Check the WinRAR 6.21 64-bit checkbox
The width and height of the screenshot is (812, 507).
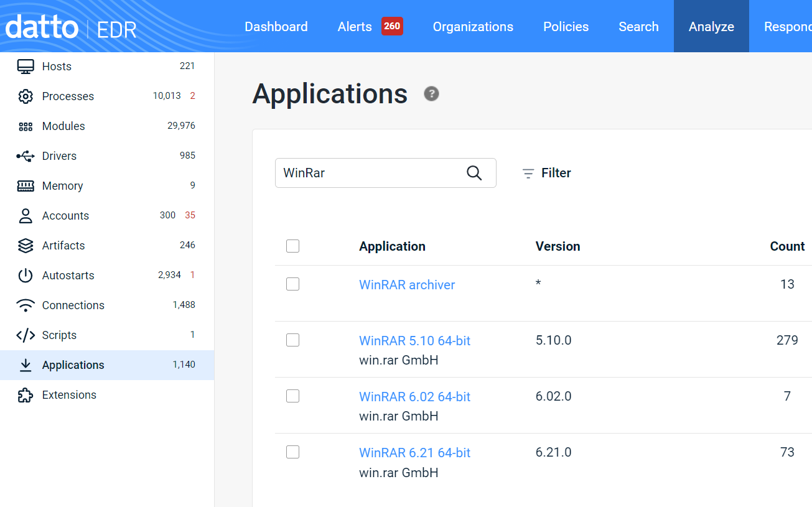[292, 452]
